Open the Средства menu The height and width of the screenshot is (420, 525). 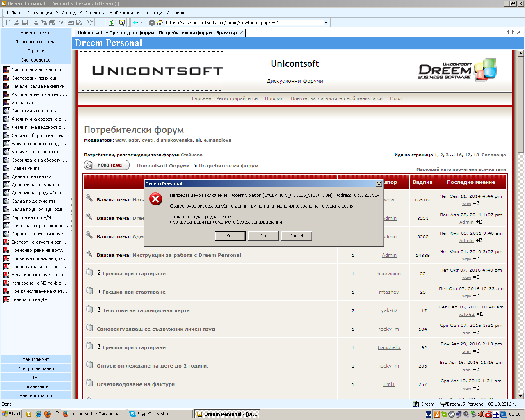pos(93,13)
